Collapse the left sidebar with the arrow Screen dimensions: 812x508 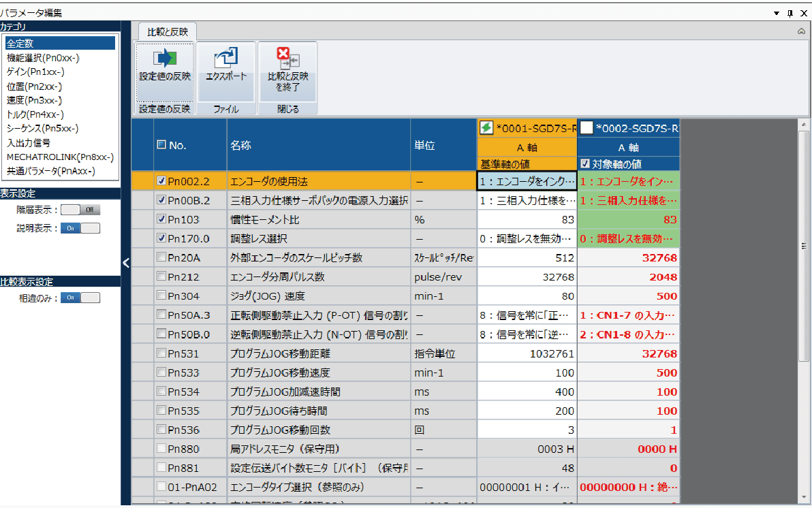click(x=125, y=263)
